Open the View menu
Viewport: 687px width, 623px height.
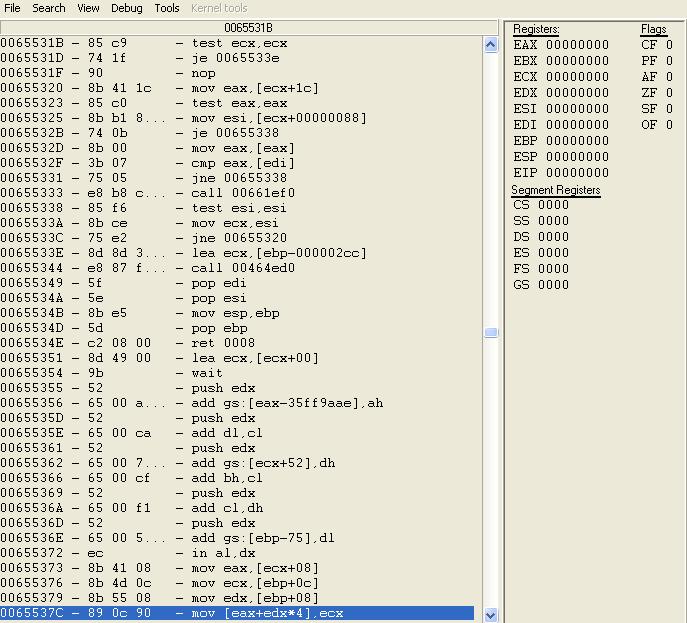(88, 8)
